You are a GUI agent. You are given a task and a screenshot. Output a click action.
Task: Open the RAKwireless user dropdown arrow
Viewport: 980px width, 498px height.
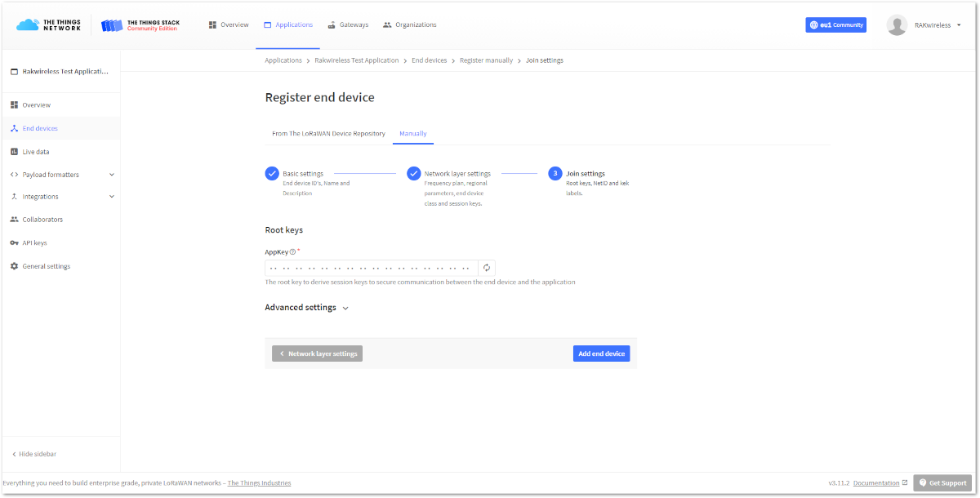coord(959,25)
